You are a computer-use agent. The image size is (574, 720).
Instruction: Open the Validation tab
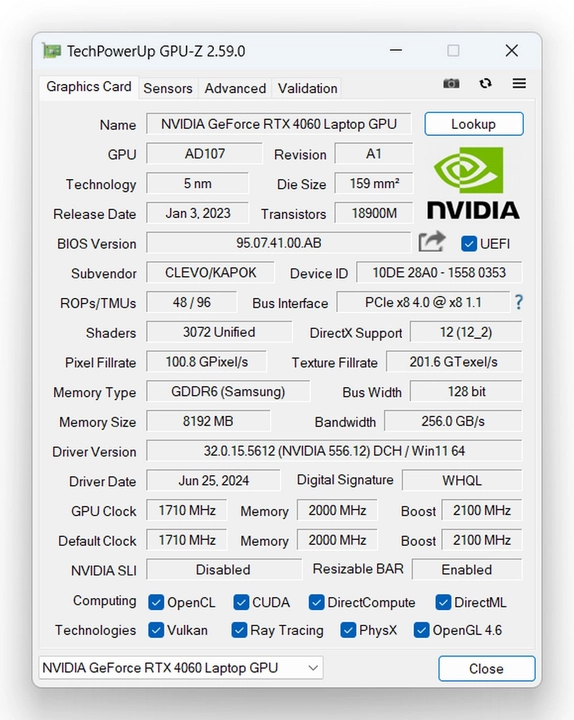pyautogui.click(x=307, y=88)
